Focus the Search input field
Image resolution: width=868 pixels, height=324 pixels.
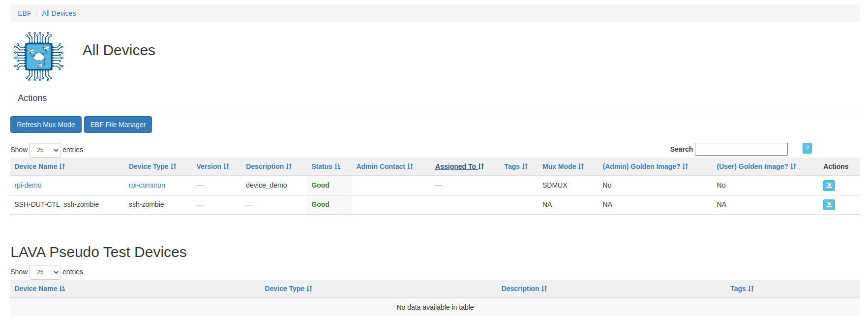tap(741, 149)
